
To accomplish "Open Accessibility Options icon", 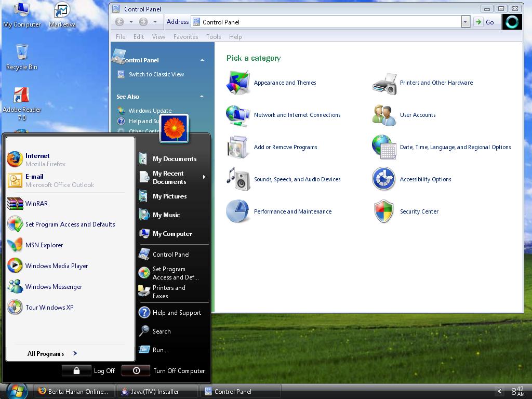I will point(384,179).
